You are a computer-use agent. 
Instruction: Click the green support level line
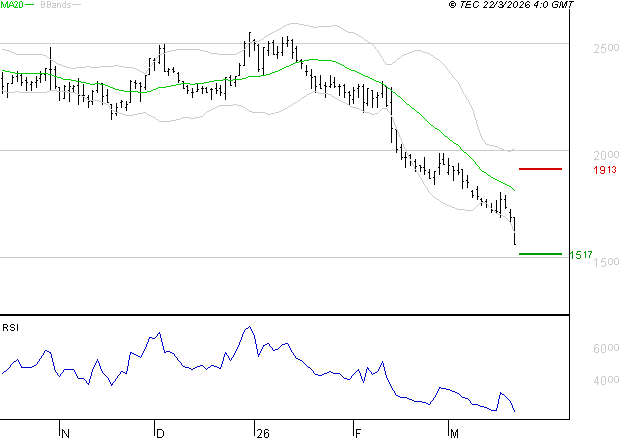[x=540, y=254]
